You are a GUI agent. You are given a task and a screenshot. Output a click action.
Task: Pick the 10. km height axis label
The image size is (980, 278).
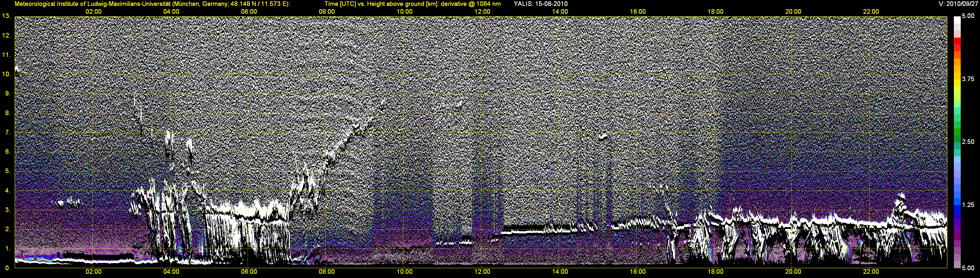coord(7,74)
